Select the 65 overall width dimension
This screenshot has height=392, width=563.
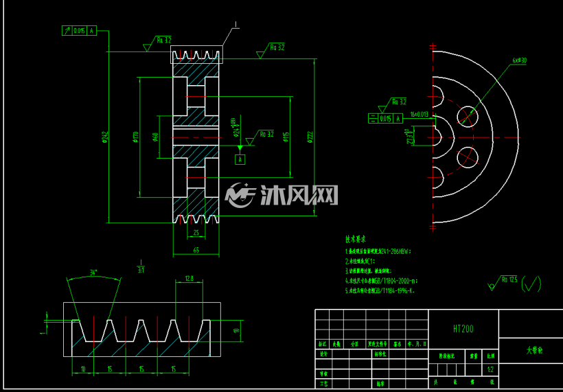click(x=196, y=250)
